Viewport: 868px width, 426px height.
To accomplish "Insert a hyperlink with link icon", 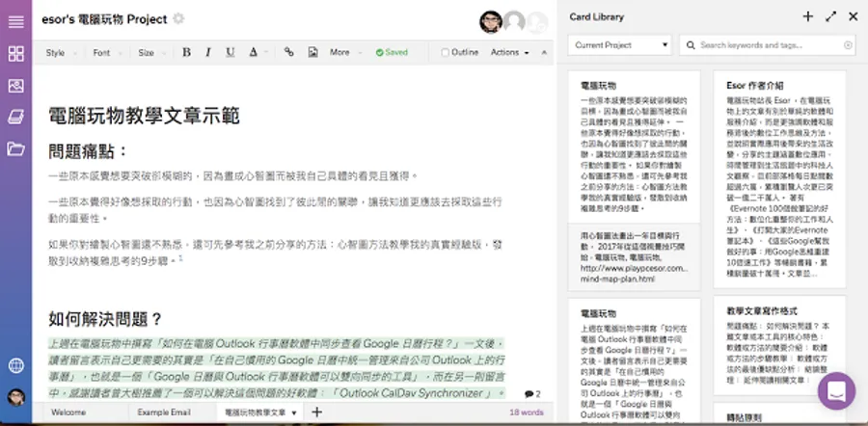I will pyautogui.click(x=288, y=52).
